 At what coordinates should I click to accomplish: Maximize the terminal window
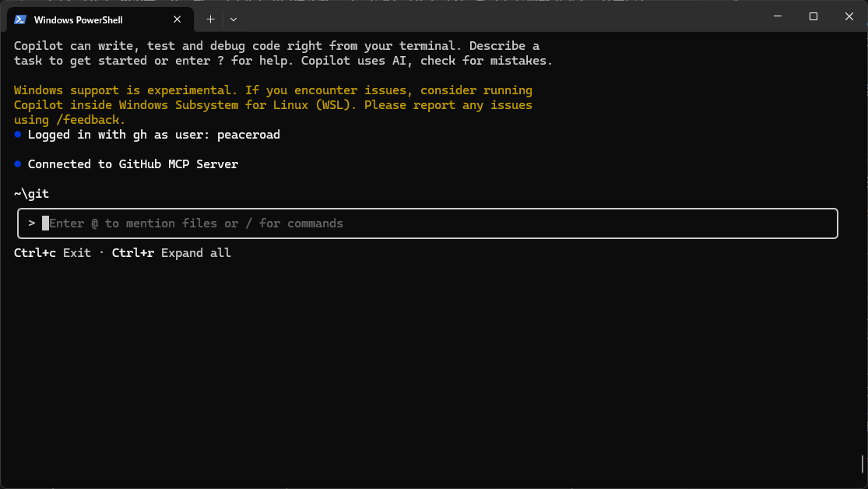(x=814, y=16)
